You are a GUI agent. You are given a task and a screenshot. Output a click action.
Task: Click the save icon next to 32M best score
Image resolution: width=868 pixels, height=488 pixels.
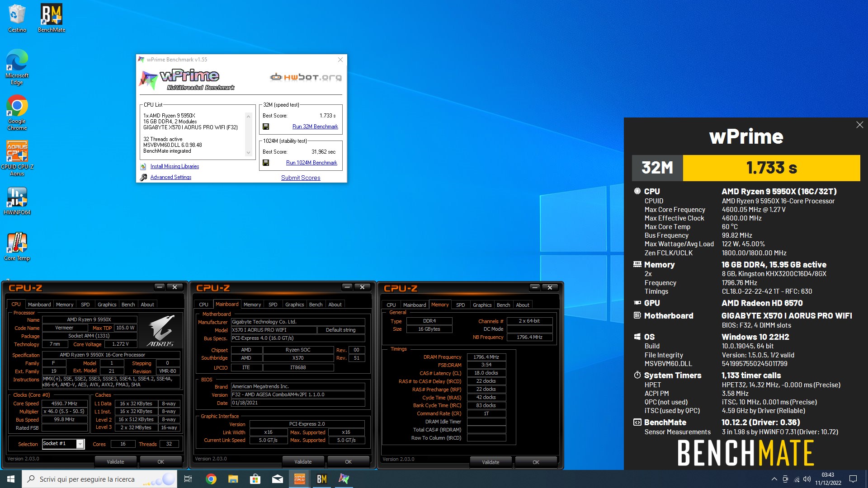click(266, 127)
